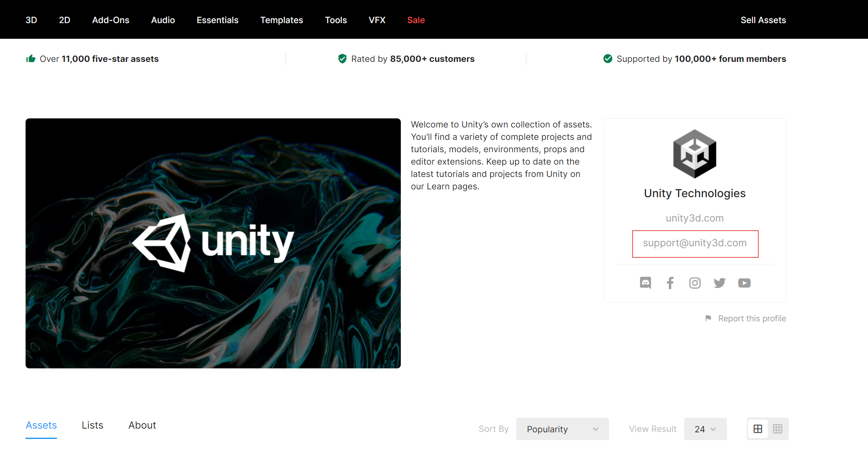Click the Welcome to Unity's collection description
The width and height of the screenshot is (868, 455).
pos(501,156)
